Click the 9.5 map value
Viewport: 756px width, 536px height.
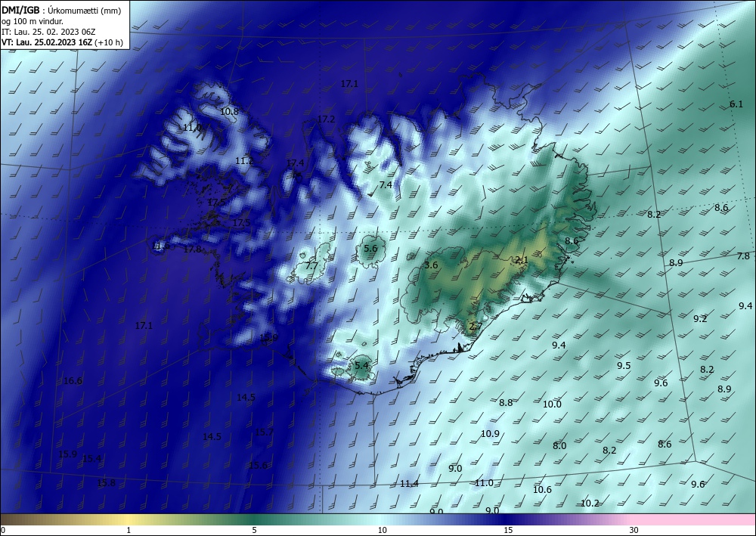[624, 365]
